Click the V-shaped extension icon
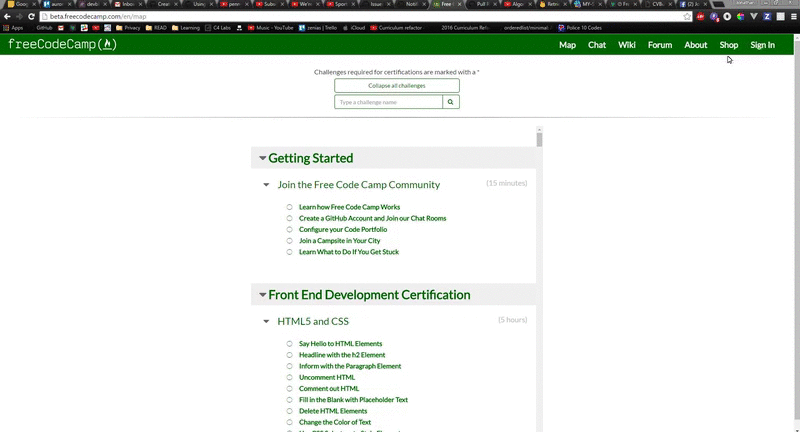 click(754, 16)
